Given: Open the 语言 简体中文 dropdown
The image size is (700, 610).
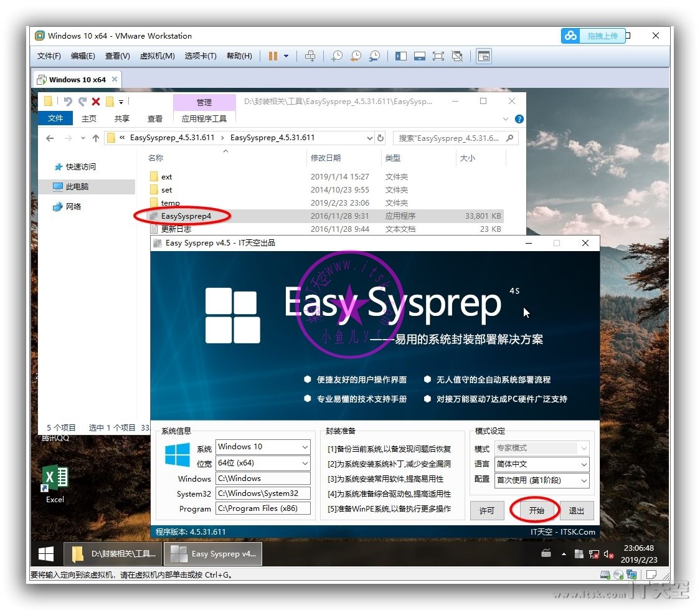Looking at the screenshot, I should (x=542, y=464).
